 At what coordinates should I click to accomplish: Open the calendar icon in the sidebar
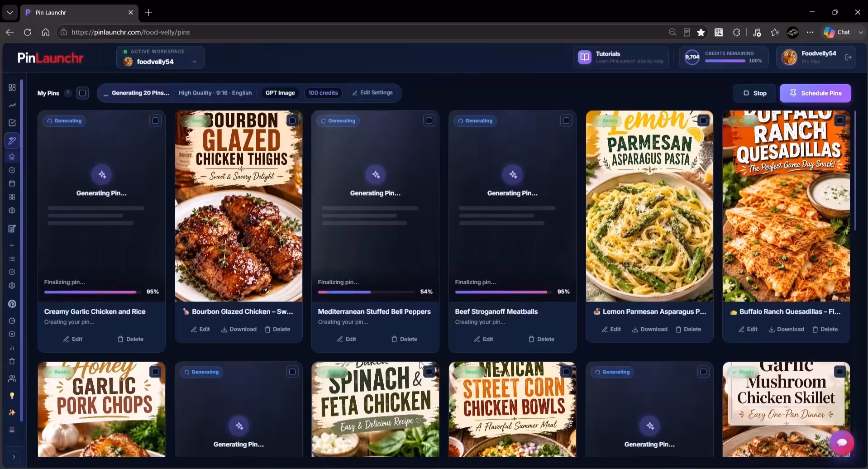pyautogui.click(x=12, y=183)
